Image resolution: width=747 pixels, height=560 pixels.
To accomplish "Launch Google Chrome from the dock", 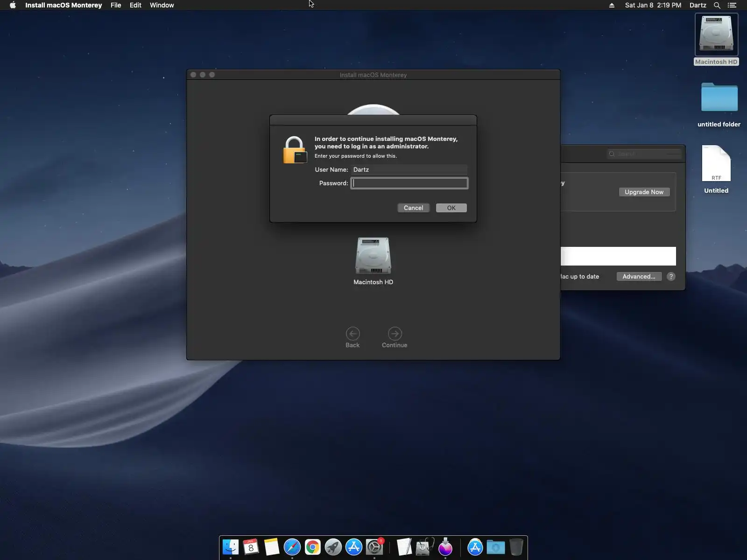I will (313, 547).
